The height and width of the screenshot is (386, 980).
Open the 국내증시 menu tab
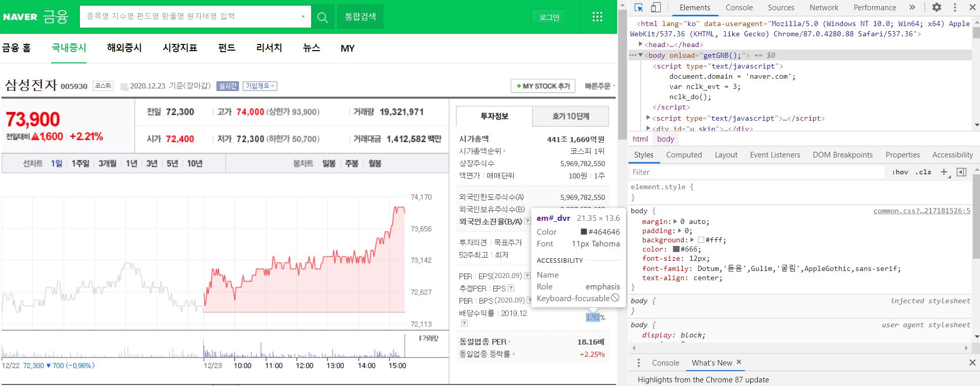[69, 48]
